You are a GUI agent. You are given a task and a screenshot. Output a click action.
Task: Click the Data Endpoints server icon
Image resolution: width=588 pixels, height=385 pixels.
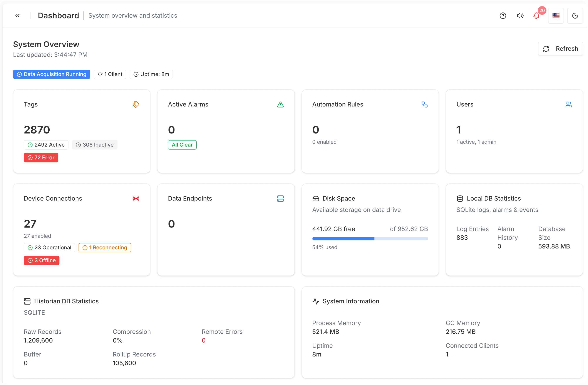(280, 198)
